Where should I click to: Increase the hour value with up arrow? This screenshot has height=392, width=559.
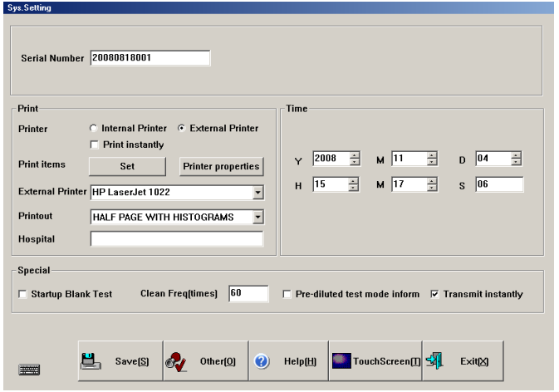[x=353, y=181]
